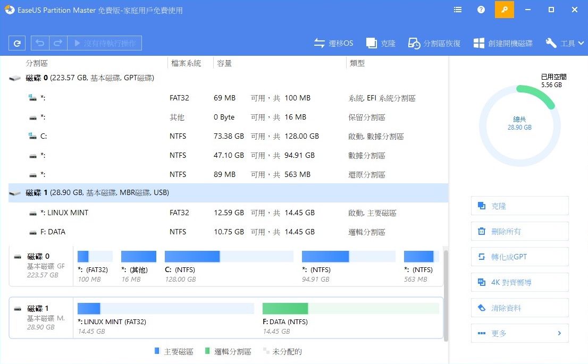Select the 磁碟 1 USB header row
This screenshot has height=364, width=588.
point(229,193)
